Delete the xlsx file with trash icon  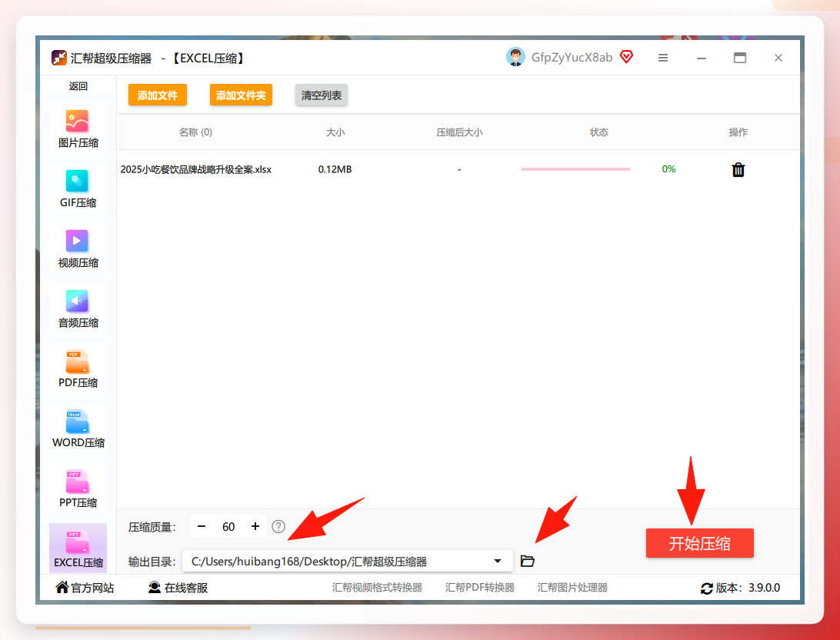tap(738, 170)
